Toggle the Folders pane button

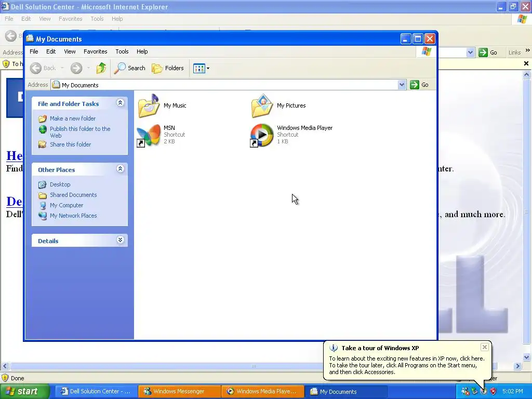point(168,68)
